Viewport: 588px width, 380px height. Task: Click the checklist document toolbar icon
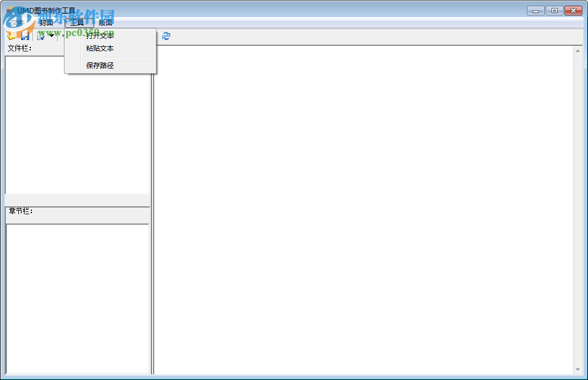pyautogui.click(x=41, y=36)
